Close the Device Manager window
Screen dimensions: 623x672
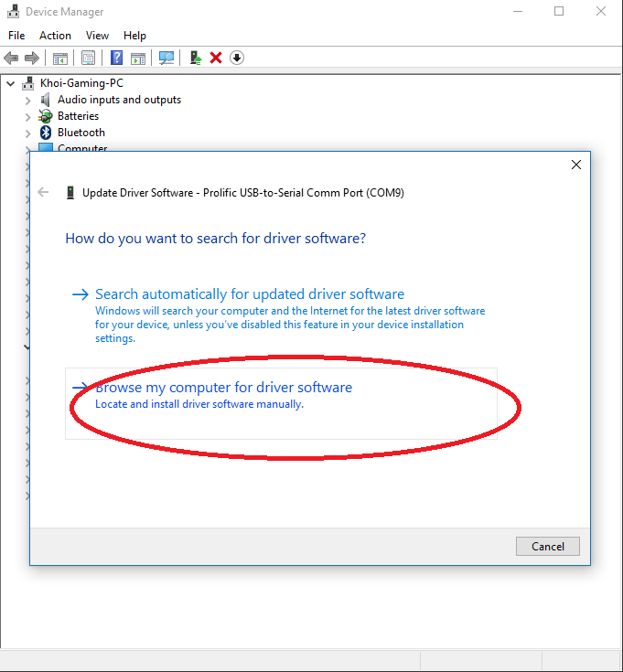coord(601,12)
